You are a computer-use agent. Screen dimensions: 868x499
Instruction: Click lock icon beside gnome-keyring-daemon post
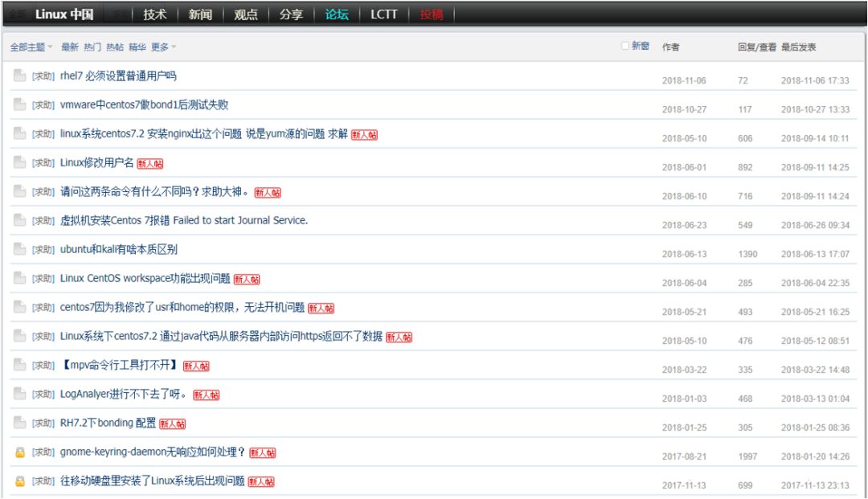(20, 452)
